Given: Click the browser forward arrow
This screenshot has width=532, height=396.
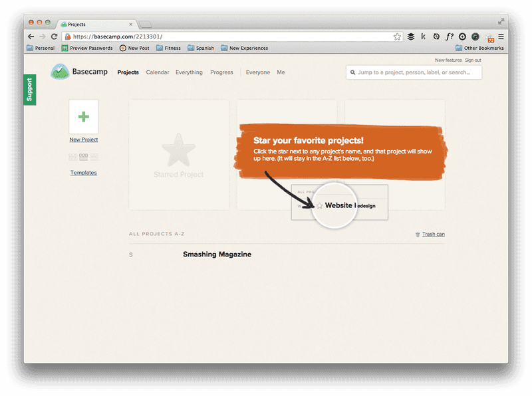Looking at the screenshot, I should (x=43, y=37).
